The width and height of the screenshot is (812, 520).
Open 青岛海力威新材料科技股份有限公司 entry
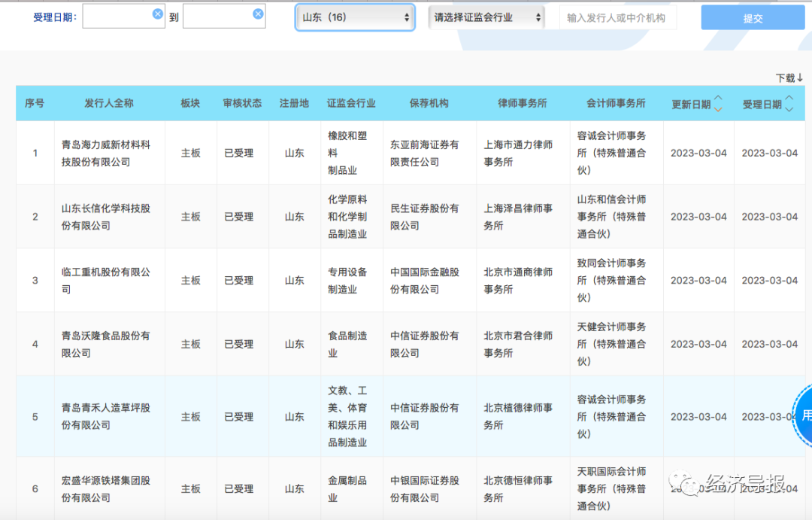(x=106, y=153)
